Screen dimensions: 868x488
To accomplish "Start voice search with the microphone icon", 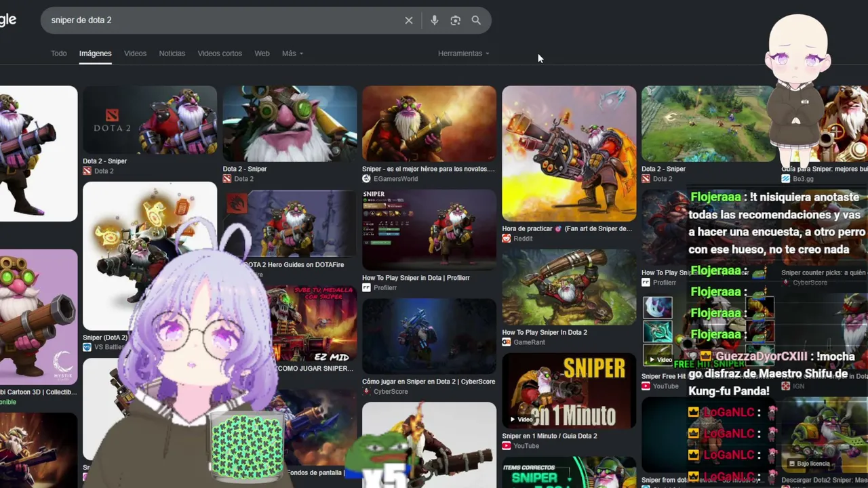I will coord(435,20).
